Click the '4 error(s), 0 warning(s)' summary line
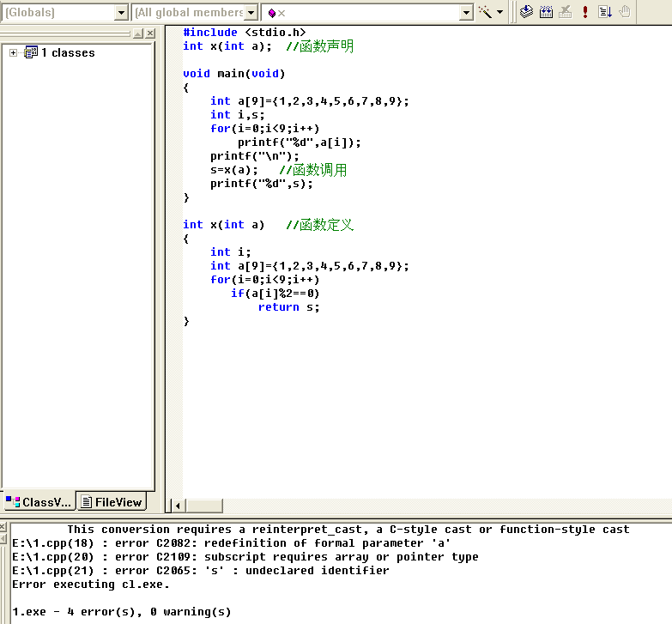672x624 pixels. (122, 612)
